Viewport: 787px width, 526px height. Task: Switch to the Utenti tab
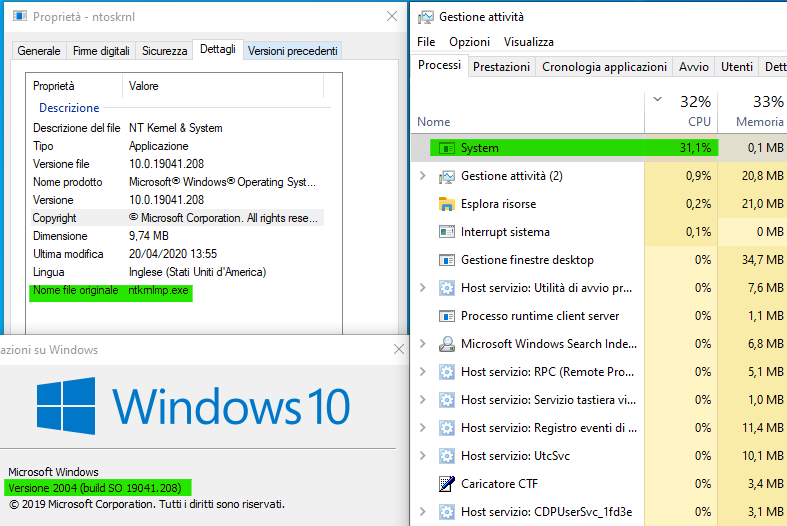pyautogui.click(x=737, y=67)
